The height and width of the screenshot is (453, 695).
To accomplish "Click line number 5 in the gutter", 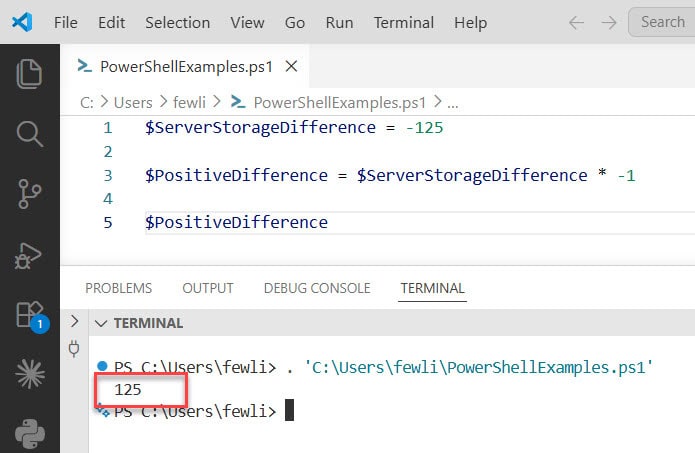I will tap(108, 223).
